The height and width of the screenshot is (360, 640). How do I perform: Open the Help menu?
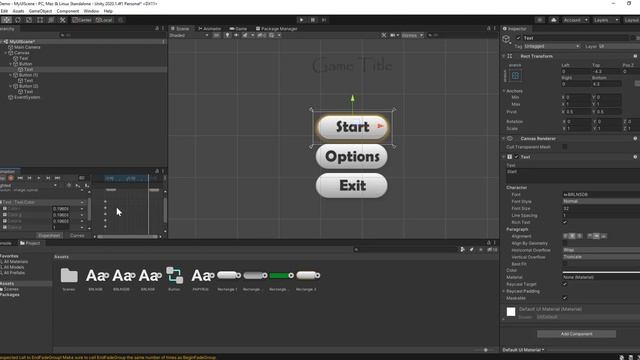pos(108,11)
